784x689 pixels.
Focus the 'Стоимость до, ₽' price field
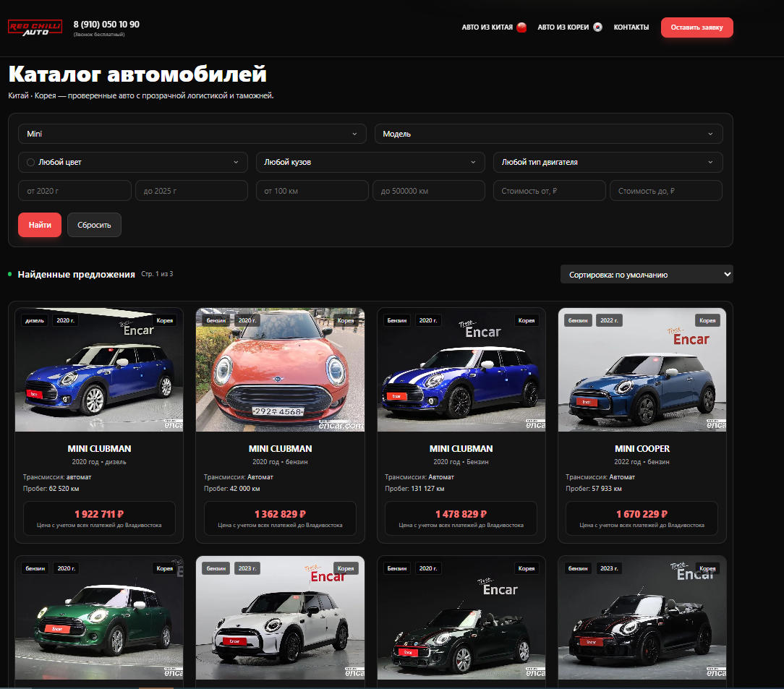(x=666, y=191)
